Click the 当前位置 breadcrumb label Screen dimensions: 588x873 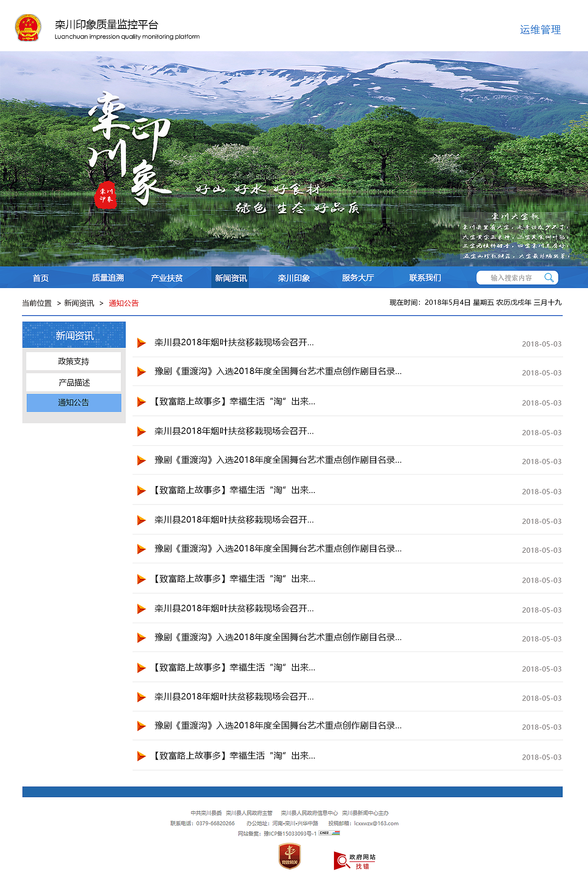[37, 303]
